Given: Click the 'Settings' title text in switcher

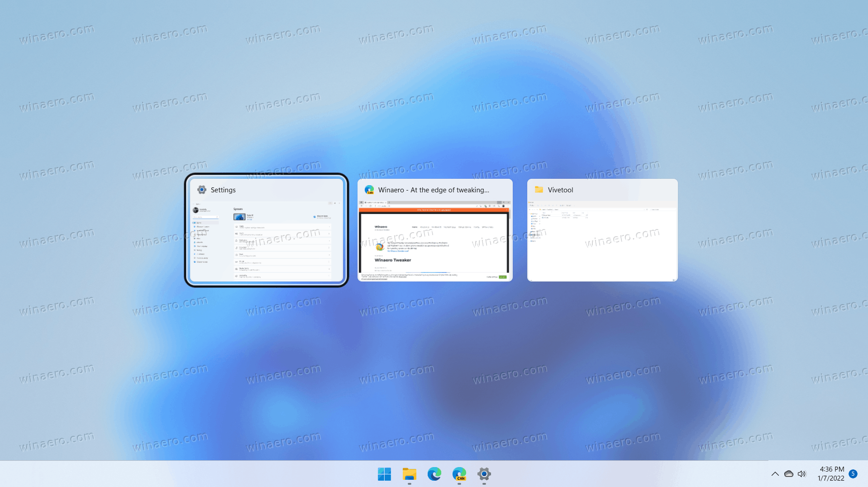Looking at the screenshot, I should tap(223, 190).
